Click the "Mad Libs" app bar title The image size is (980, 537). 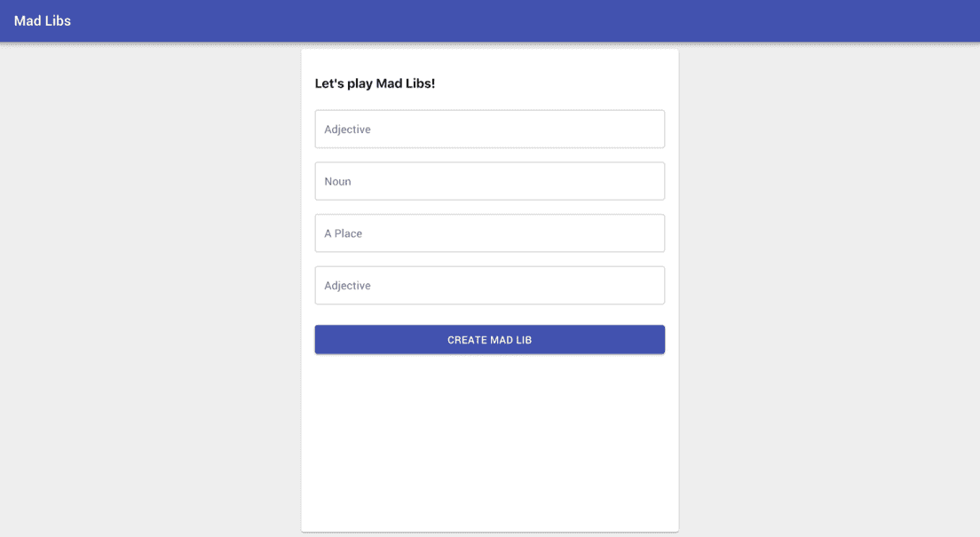[43, 20]
